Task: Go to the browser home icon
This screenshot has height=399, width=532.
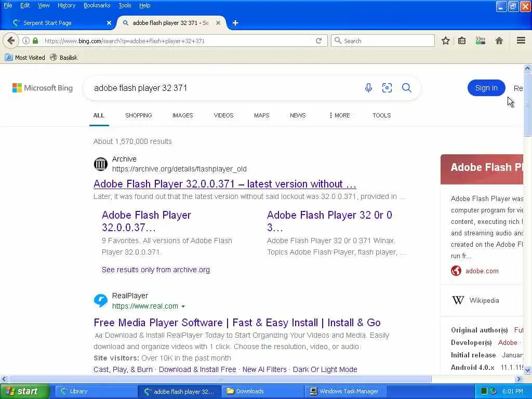Action: tap(499, 41)
